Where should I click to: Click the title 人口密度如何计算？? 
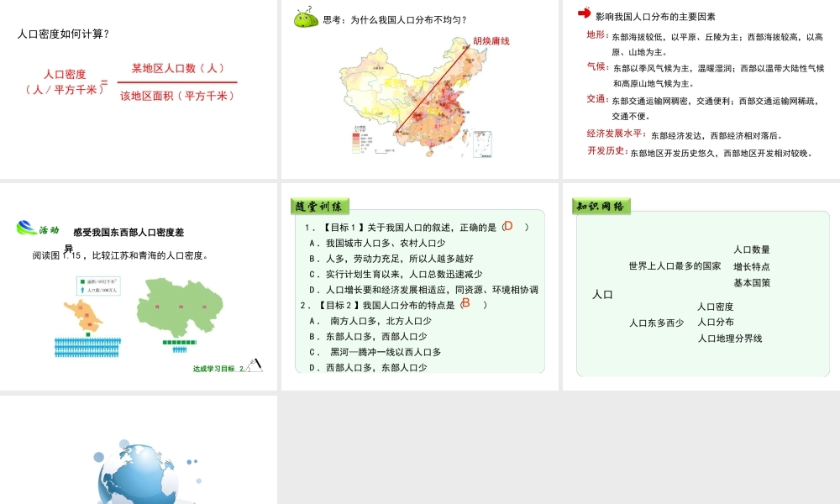(64, 34)
